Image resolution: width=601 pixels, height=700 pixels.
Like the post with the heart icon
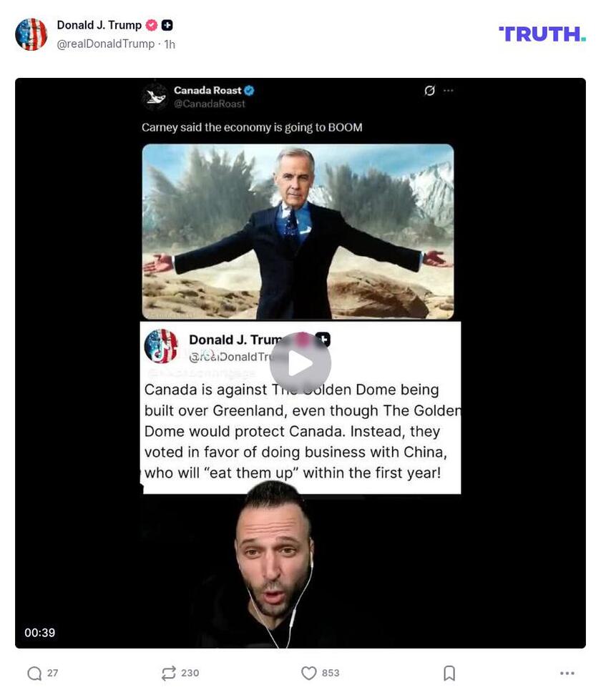click(309, 673)
